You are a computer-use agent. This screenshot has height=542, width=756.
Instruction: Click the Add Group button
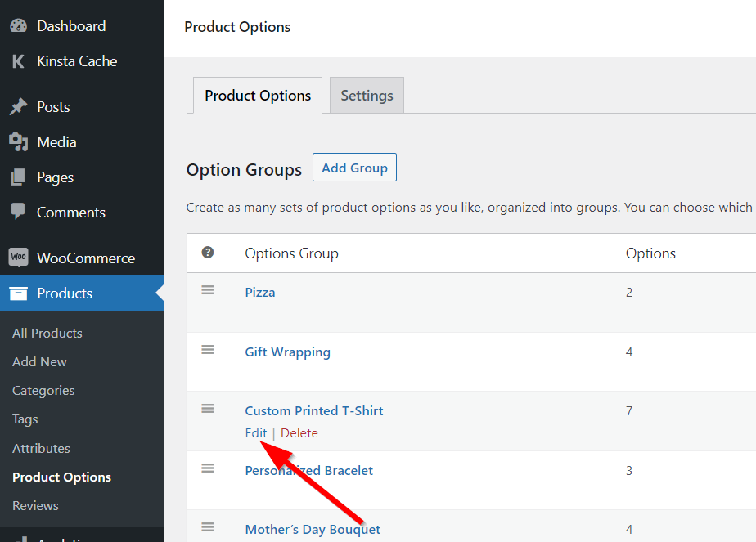point(354,168)
